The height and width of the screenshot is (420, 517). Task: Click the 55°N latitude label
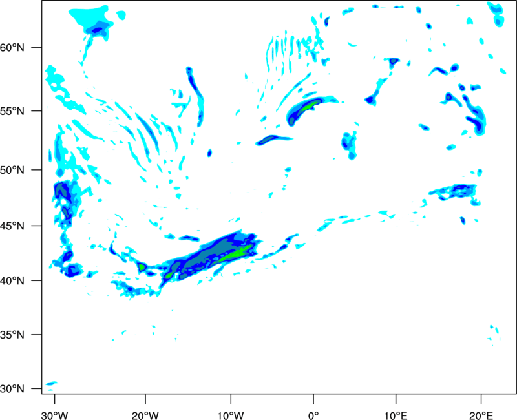coord(12,110)
